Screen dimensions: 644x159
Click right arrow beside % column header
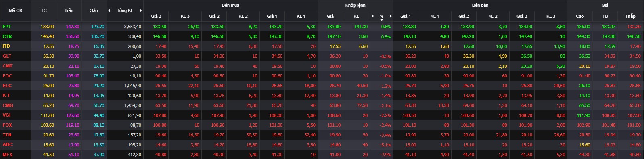[x=391, y=16]
